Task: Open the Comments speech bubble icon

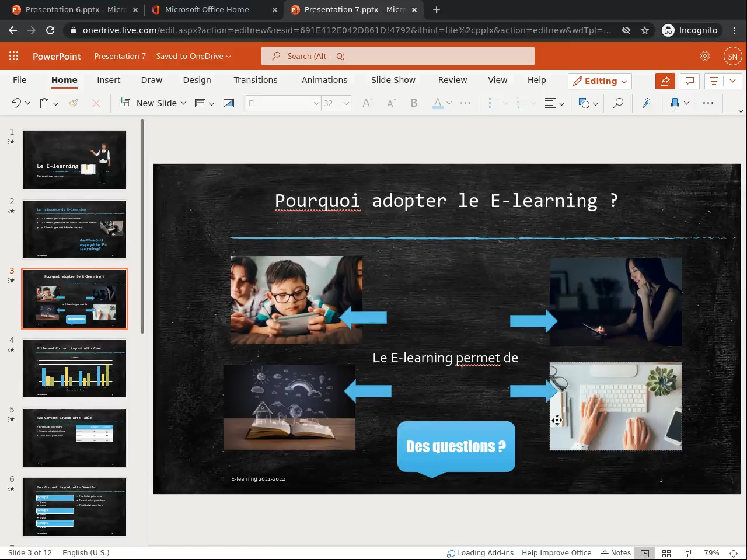Action: tap(689, 81)
